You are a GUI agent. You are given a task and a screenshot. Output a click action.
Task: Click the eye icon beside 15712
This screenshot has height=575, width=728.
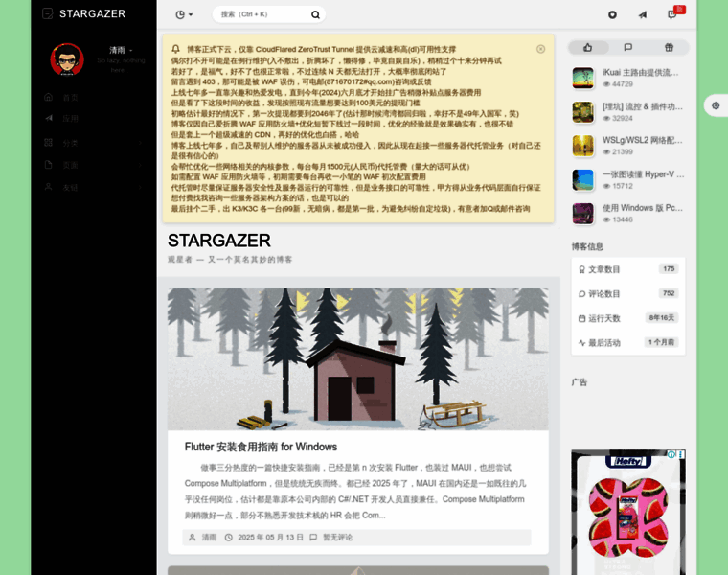tap(606, 186)
